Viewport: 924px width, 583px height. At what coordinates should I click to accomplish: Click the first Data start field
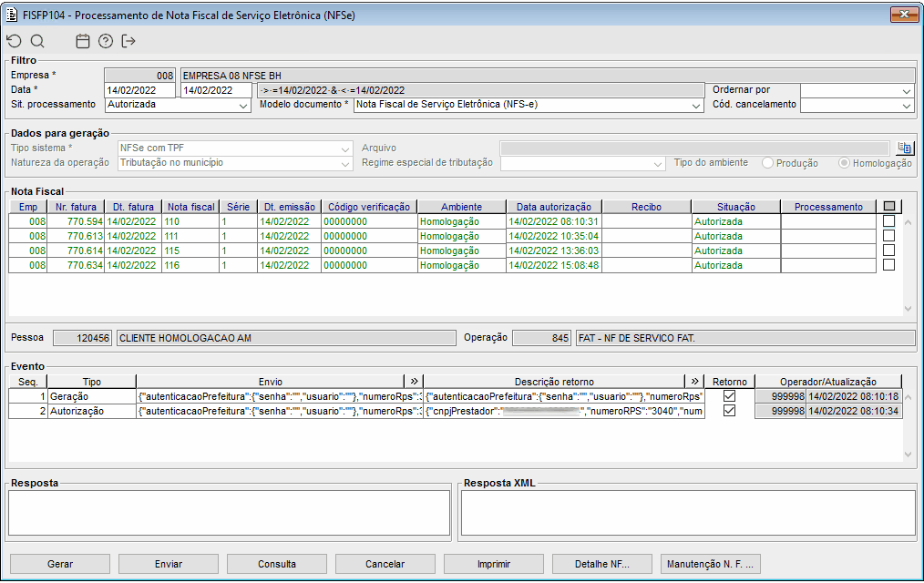(x=139, y=91)
